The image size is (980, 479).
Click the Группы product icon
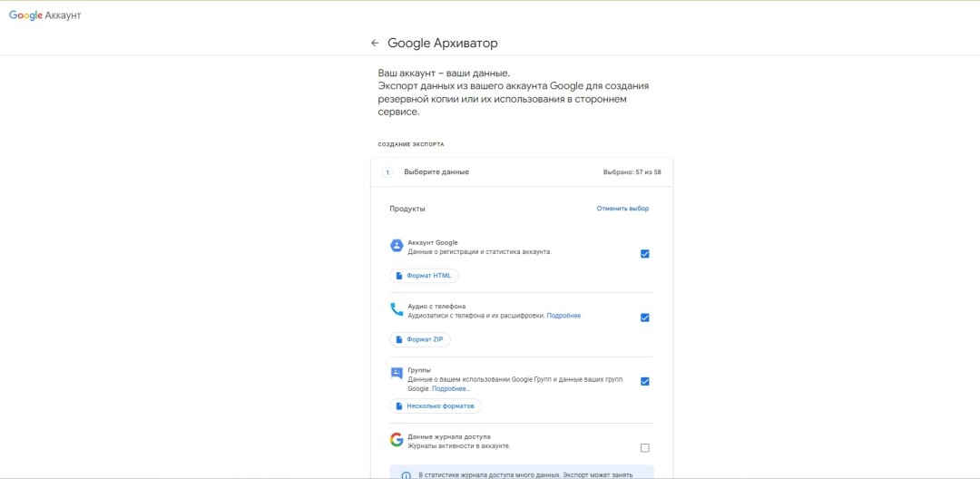click(x=397, y=373)
